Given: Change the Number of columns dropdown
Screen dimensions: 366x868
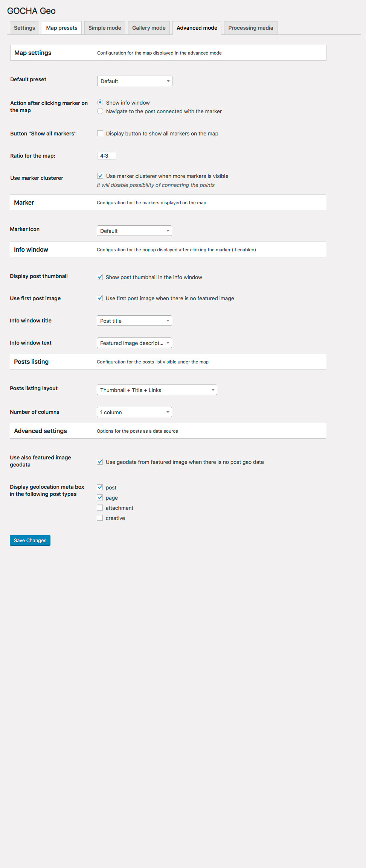Looking at the screenshot, I should click(x=134, y=412).
